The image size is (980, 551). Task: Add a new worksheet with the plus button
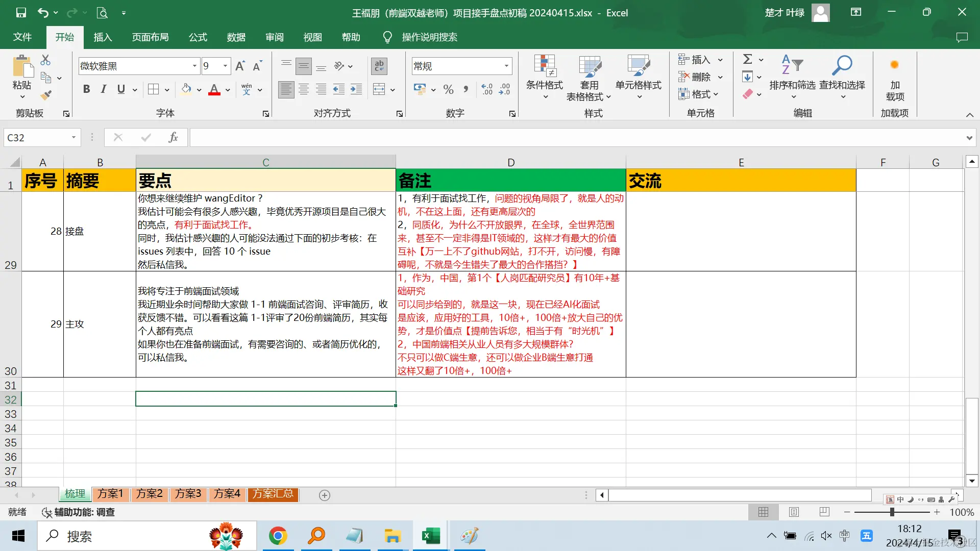coord(324,494)
